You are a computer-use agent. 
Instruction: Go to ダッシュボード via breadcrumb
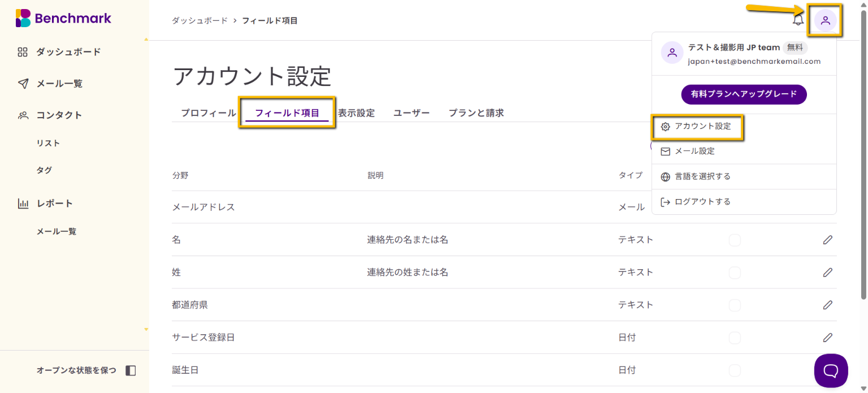(199, 20)
